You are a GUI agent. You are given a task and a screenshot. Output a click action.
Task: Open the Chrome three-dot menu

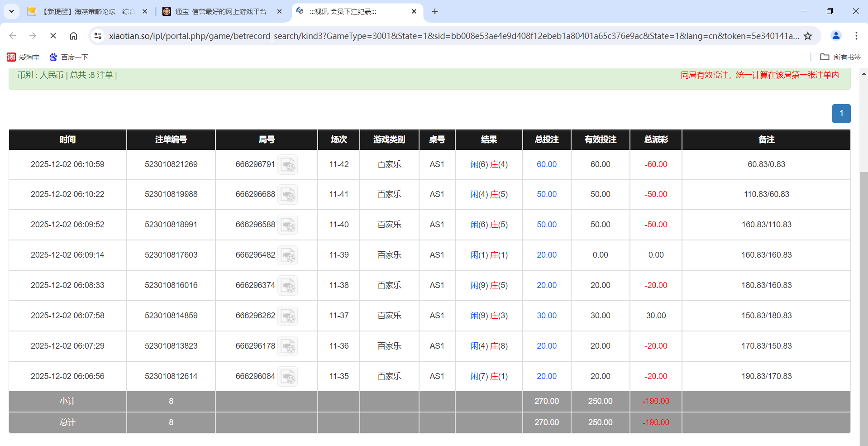pyautogui.click(x=857, y=36)
